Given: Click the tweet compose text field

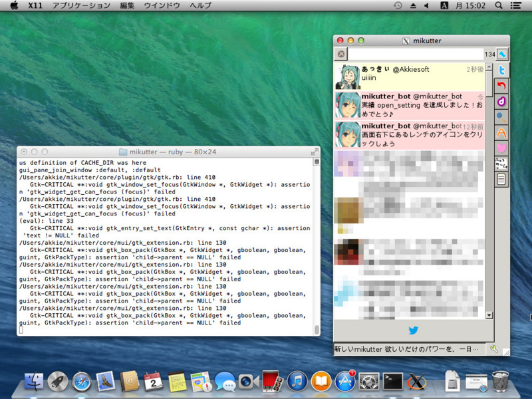Looking at the screenshot, I should coord(416,54).
